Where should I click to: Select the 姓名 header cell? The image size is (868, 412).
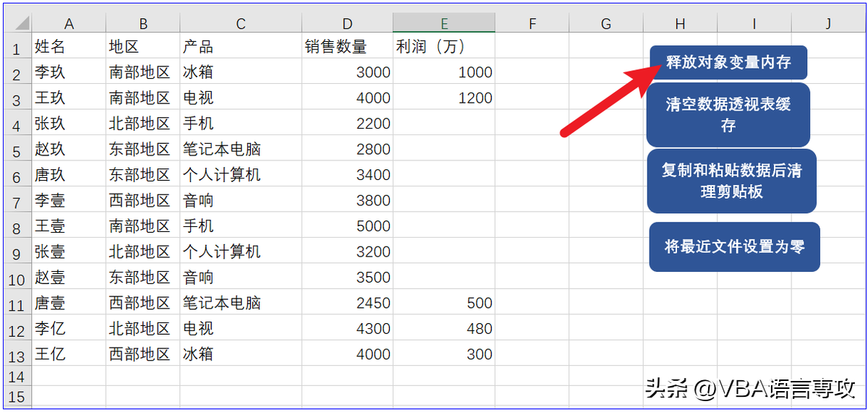[69, 46]
